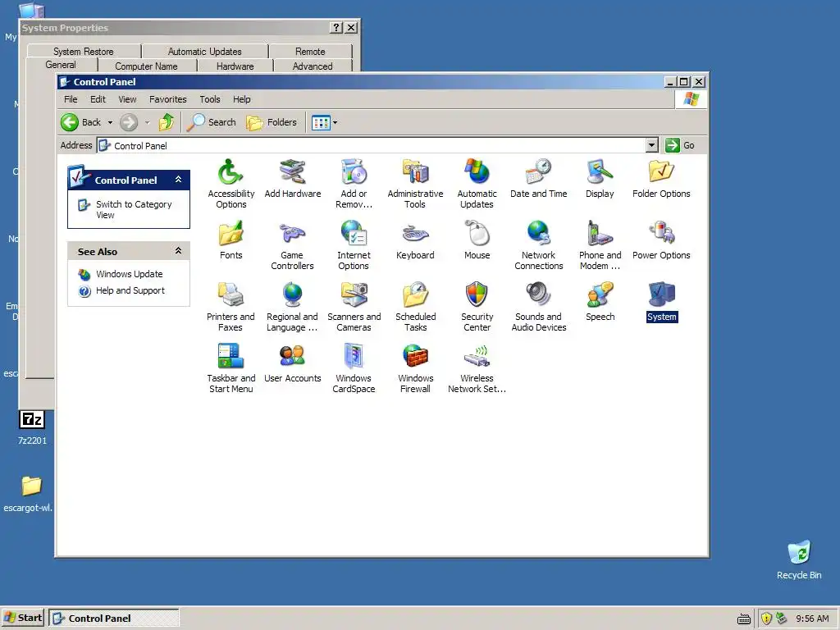Select Security Center icon
840x630 pixels.
477,307
